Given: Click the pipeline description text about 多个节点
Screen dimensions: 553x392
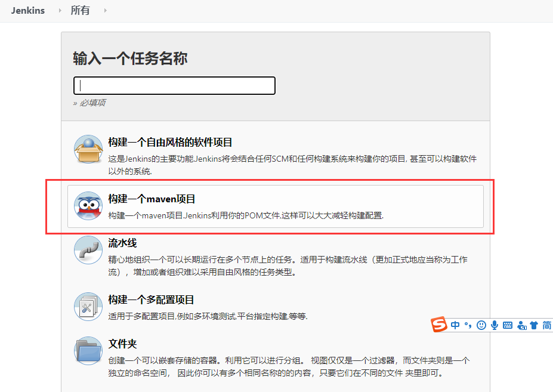Looking at the screenshot, I should point(288,266).
